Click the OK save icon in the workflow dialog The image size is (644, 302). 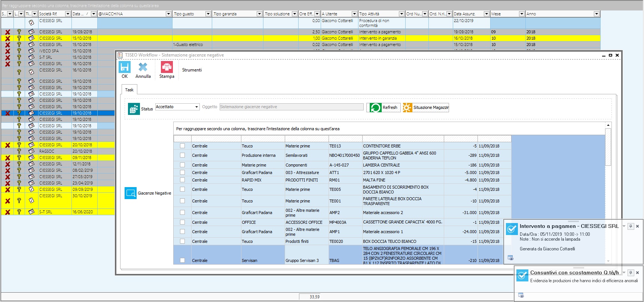[125, 67]
